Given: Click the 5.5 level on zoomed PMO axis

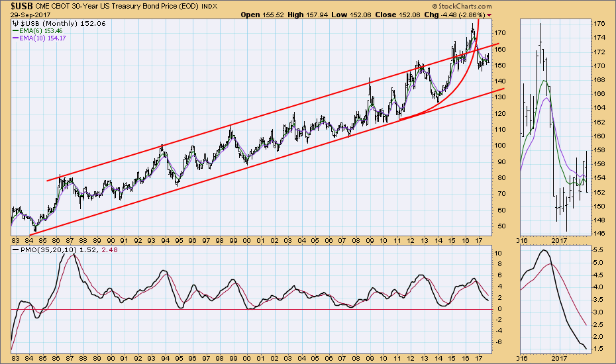Looking at the screenshot, I should pyautogui.click(x=597, y=250).
